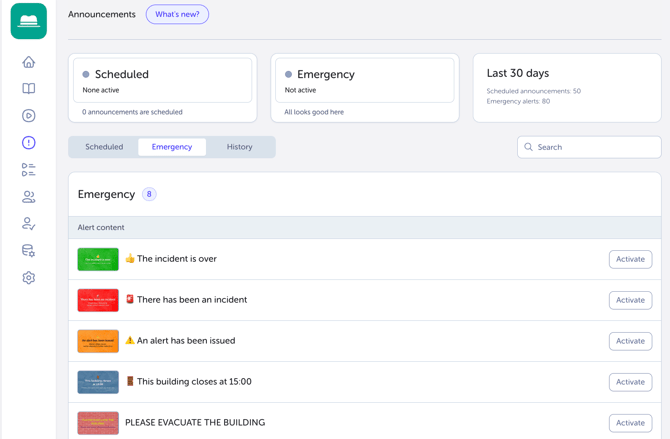
Task: Click the warning triangle emoji beside alert issued
Action: click(130, 340)
